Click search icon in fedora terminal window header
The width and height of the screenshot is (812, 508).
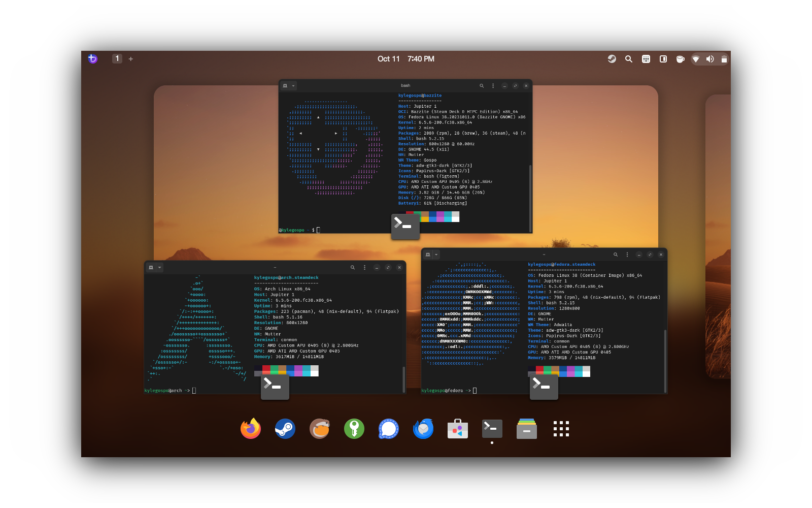click(616, 255)
